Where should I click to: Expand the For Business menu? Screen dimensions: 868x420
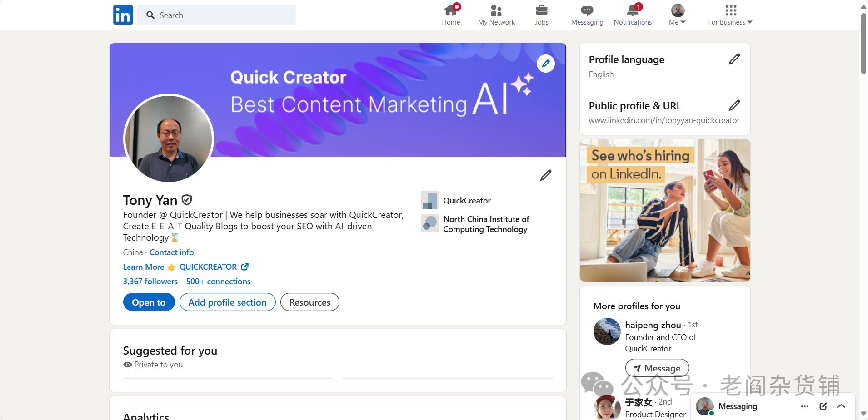coord(730,15)
